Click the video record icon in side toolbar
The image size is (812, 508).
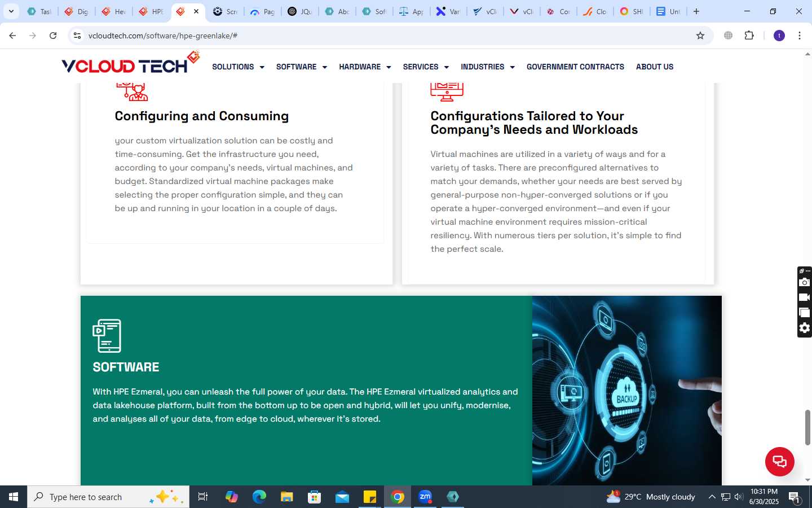(x=805, y=297)
